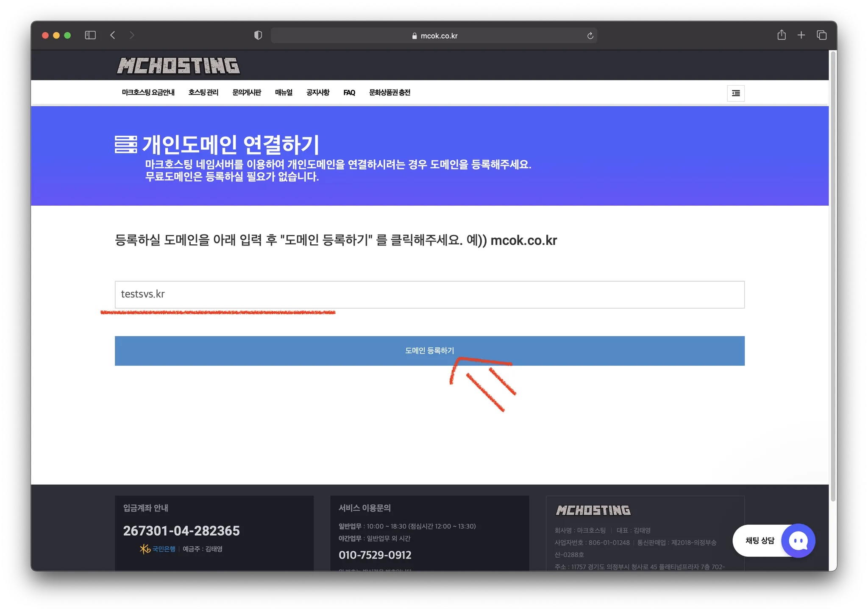The image size is (868, 612).
Task: Show the tab overview icon
Action: tap(821, 35)
